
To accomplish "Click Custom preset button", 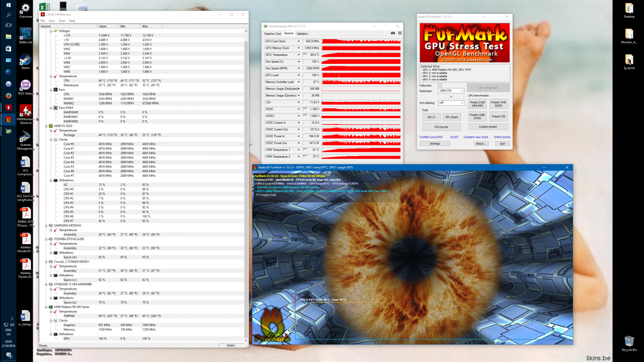I will click(x=488, y=127).
